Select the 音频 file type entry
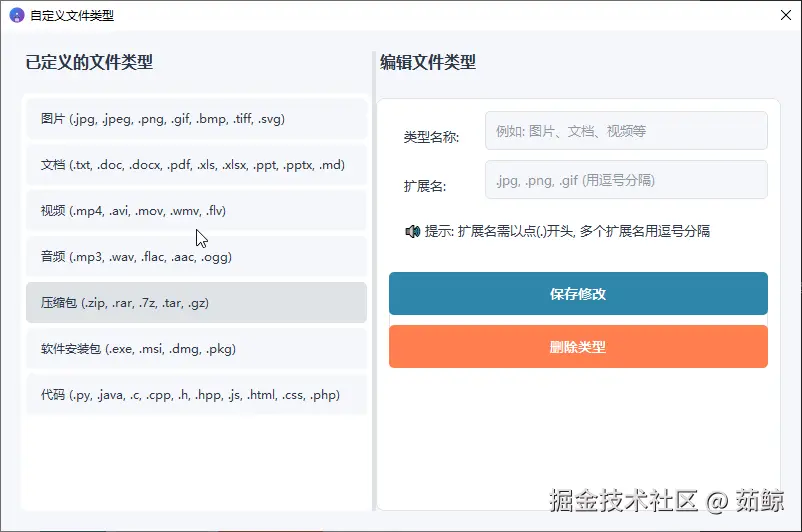Image resolution: width=802 pixels, height=532 pixels. (196, 257)
